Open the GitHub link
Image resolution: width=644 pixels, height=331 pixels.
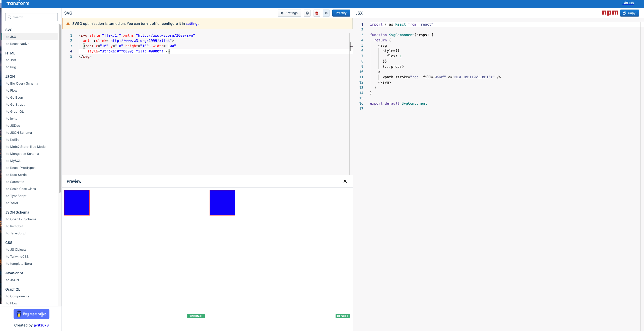[628, 3]
